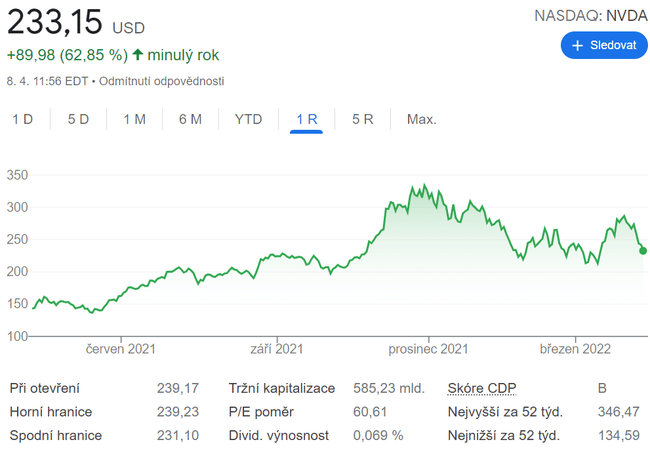Click the NASDAQ: NVDA ticker label
Image resolution: width=650 pixels, height=459 pixels.
tap(591, 16)
